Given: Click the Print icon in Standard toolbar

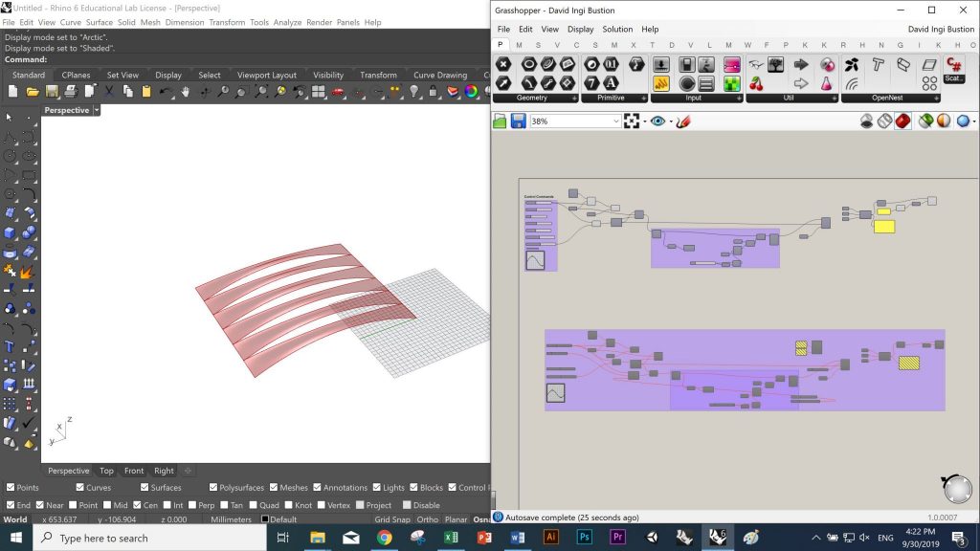Looking at the screenshot, I should (x=70, y=92).
